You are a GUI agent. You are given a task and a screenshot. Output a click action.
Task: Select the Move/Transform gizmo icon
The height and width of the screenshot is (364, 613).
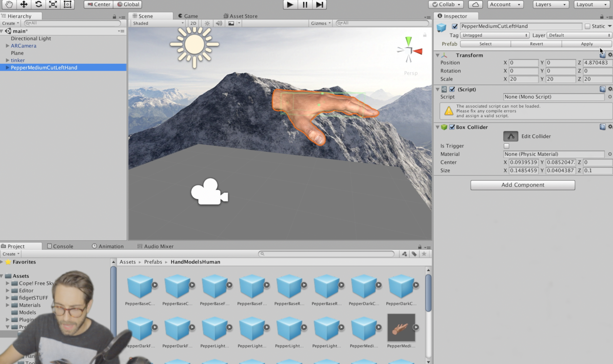23,4
